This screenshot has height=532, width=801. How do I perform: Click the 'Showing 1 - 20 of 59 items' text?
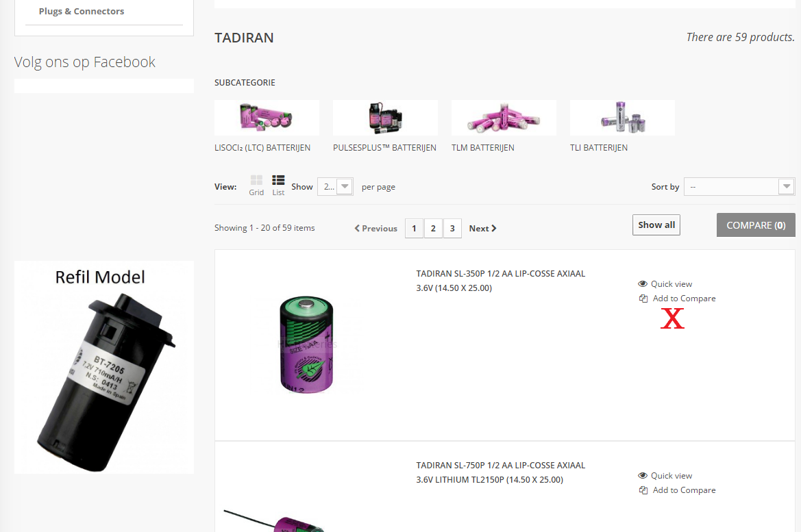pyautogui.click(x=264, y=228)
